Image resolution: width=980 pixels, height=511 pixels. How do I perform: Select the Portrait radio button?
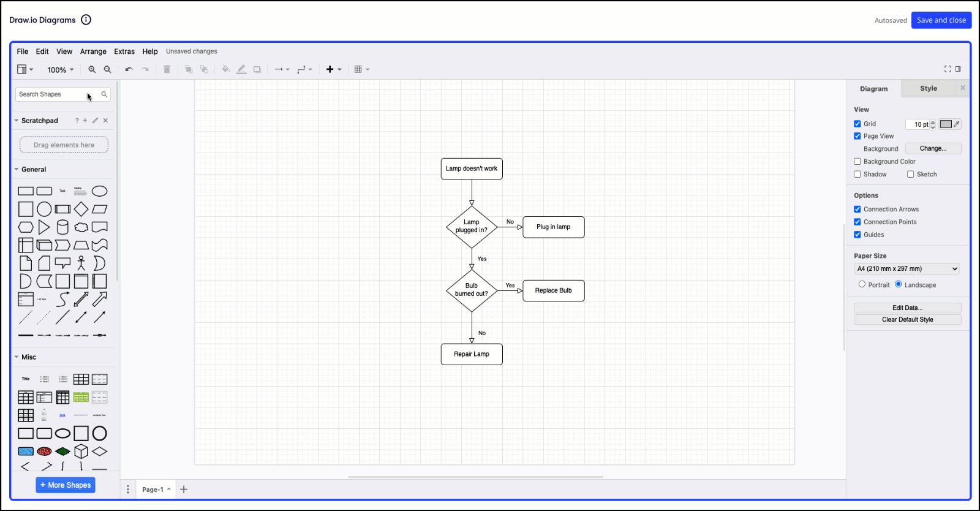pyautogui.click(x=862, y=284)
